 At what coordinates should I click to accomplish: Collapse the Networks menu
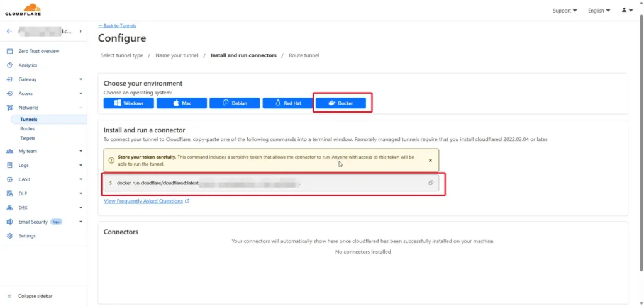(80, 108)
